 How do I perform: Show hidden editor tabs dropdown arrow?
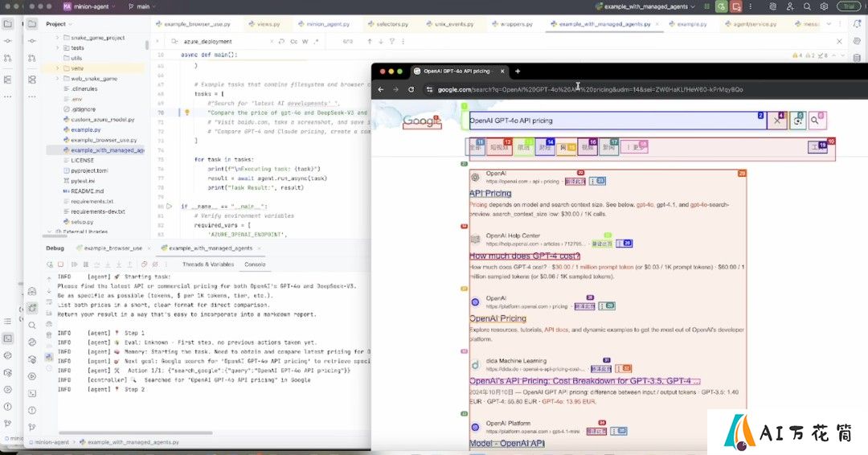(x=829, y=24)
